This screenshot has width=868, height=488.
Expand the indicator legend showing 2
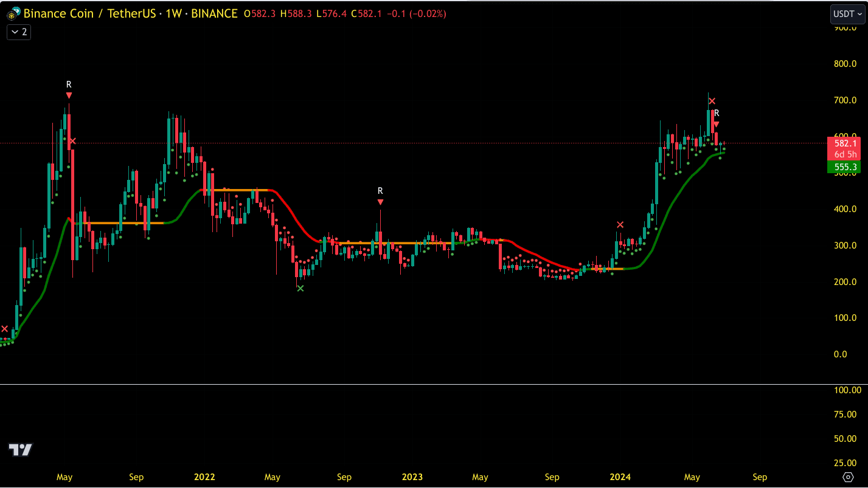[x=19, y=32]
